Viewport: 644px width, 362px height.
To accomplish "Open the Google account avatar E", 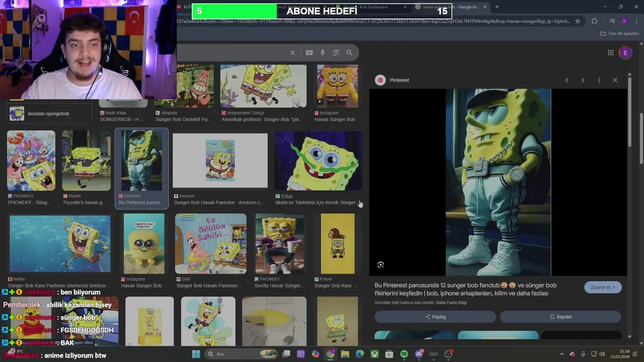I will [625, 52].
